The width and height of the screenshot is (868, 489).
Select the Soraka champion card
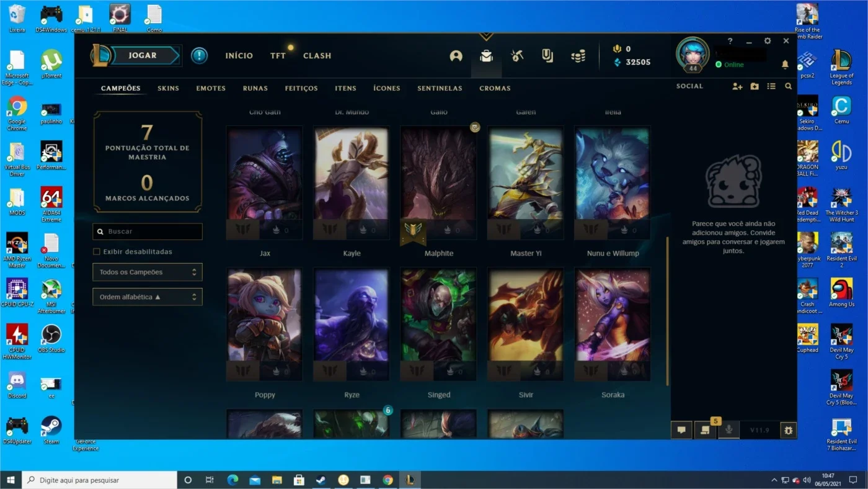[x=613, y=324]
